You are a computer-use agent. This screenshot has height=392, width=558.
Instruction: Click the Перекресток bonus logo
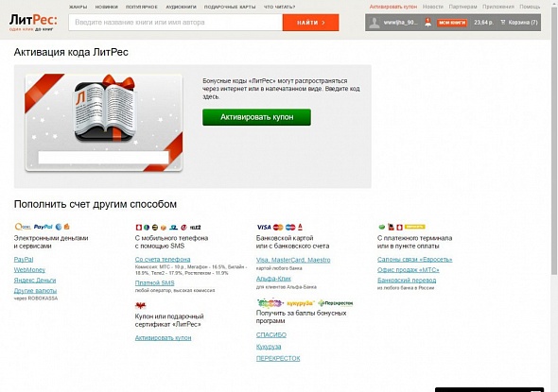[335, 303]
